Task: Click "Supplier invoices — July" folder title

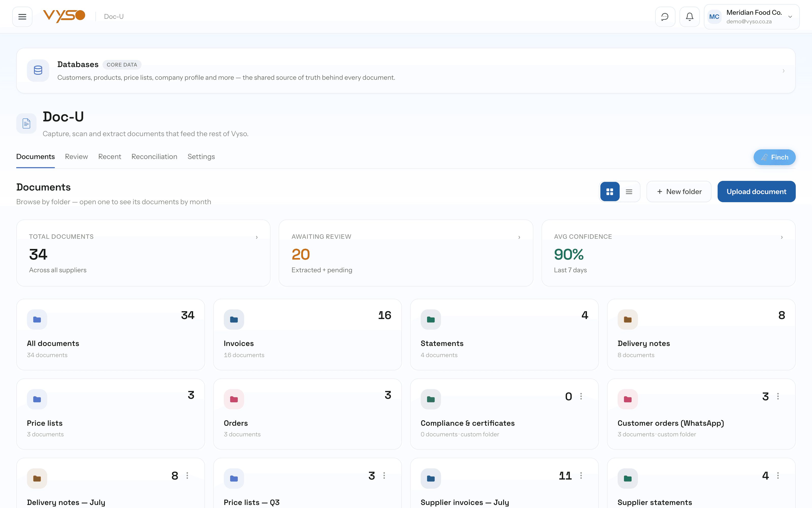Action: point(465,502)
